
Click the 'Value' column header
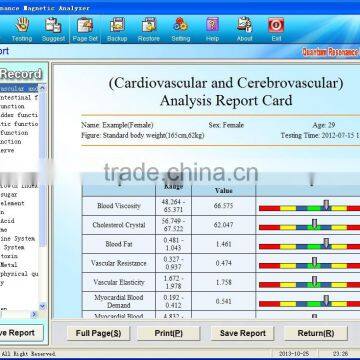pyautogui.click(x=223, y=191)
